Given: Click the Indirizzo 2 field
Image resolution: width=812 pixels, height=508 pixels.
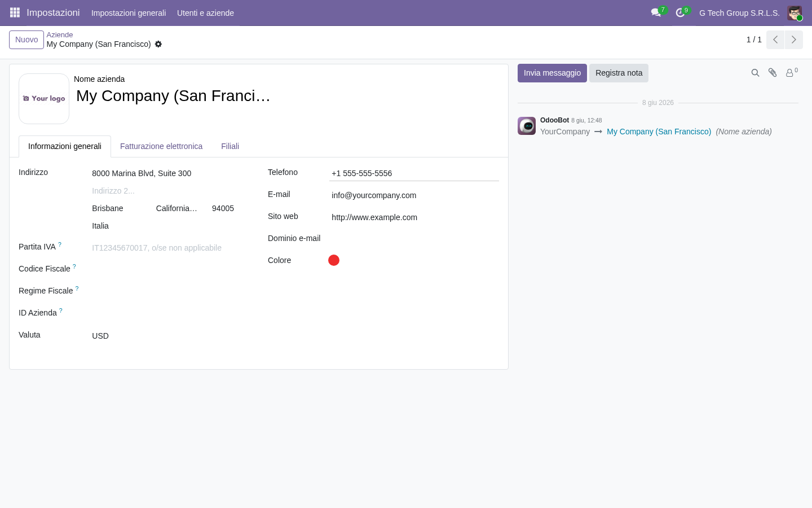Looking at the screenshot, I should (x=171, y=191).
